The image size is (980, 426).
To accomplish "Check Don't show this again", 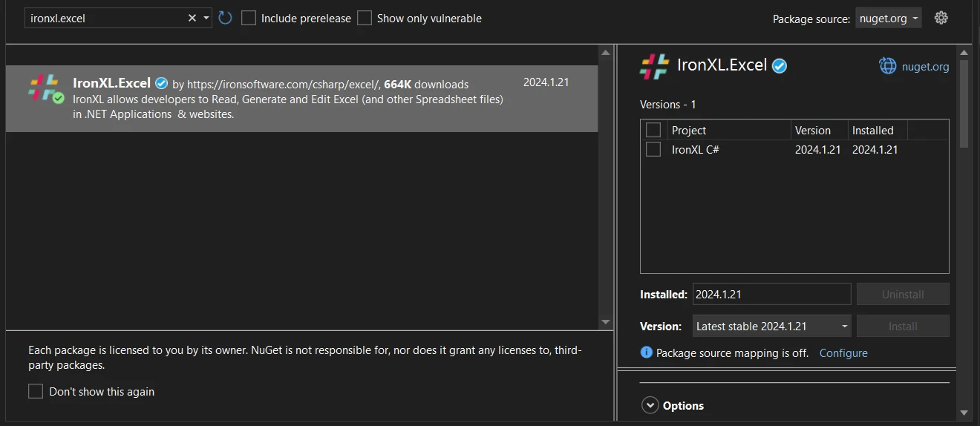I will tap(36, 391).
